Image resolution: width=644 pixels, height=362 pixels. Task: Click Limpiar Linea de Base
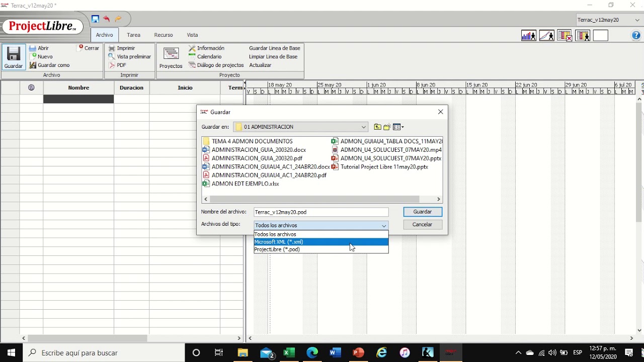point(273,57)
